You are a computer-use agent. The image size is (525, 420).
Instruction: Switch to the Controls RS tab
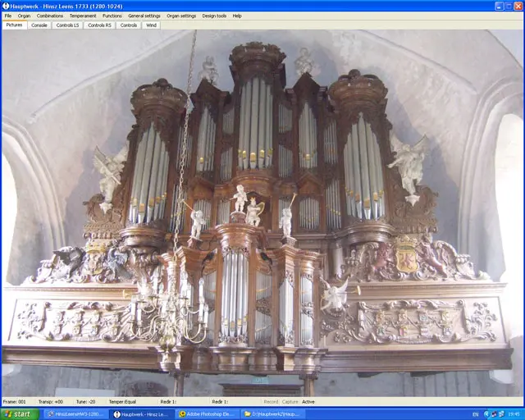99,25
